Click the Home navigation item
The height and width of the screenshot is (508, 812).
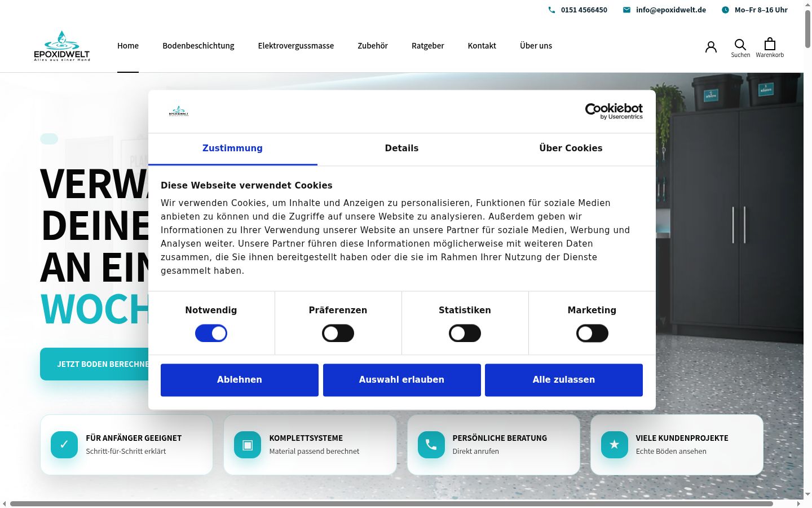coord(128,46)
